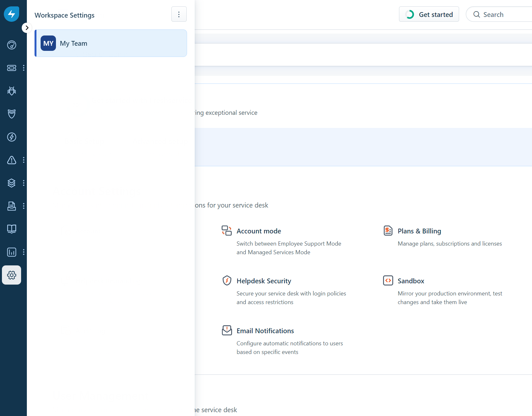Open Helpdesk Security settings
Screen dimensions: 532x416
(x=264, y=281)
